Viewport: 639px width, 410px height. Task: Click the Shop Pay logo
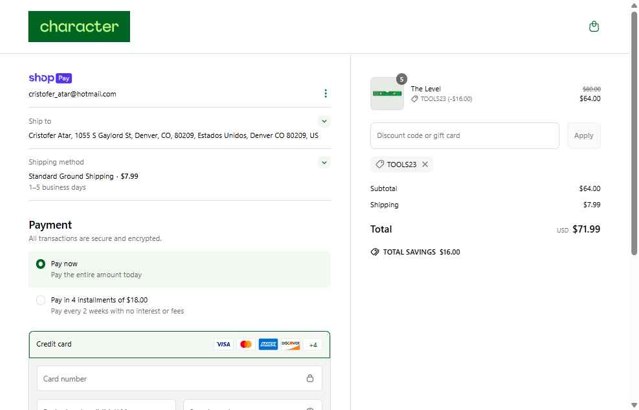tap(50, 77)
